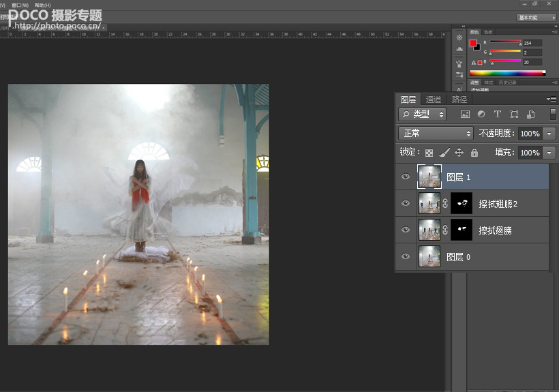Viewport: 559px width, 392px height.
Task: Click the R value field showing 254
Action: [532, 43]
